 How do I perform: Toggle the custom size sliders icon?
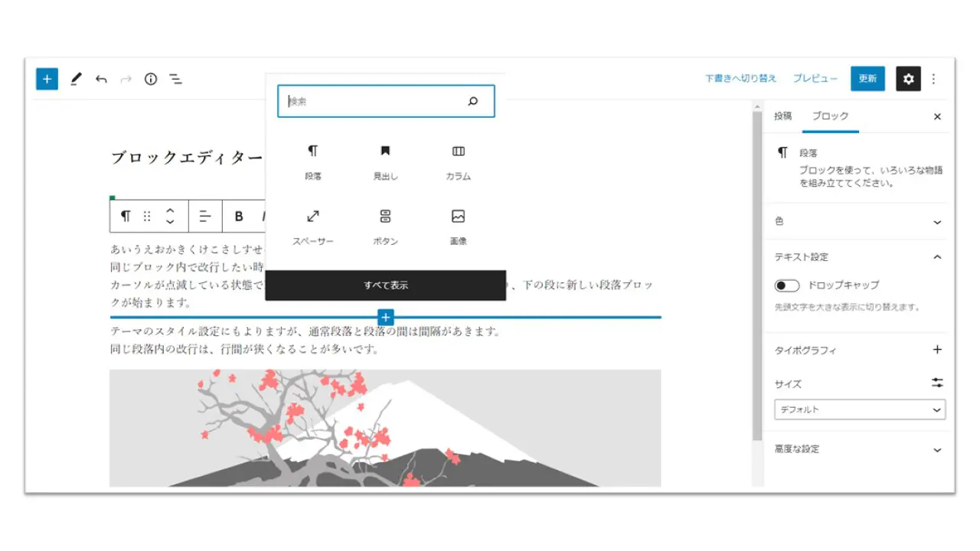(x=937, y=383)
